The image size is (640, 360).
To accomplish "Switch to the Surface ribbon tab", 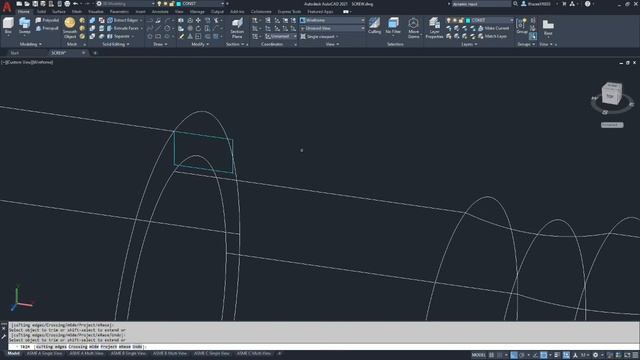I will pyautogui.click(x=59, y=11).
